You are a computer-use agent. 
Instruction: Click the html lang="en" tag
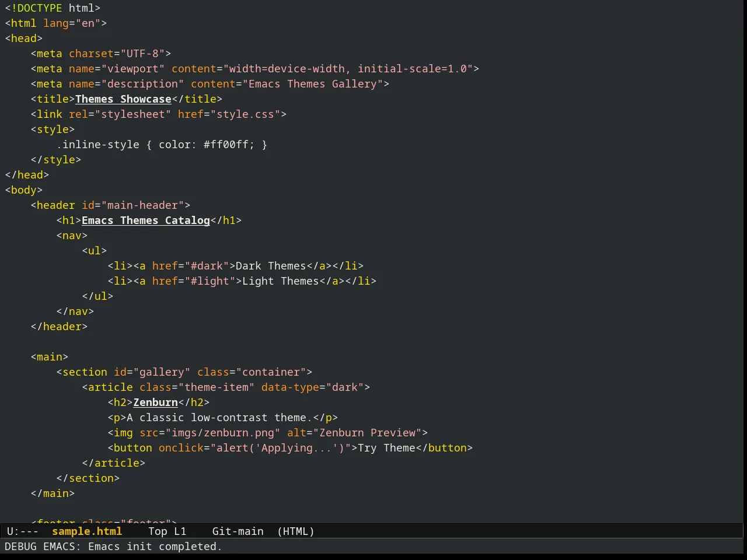(56, 23)
